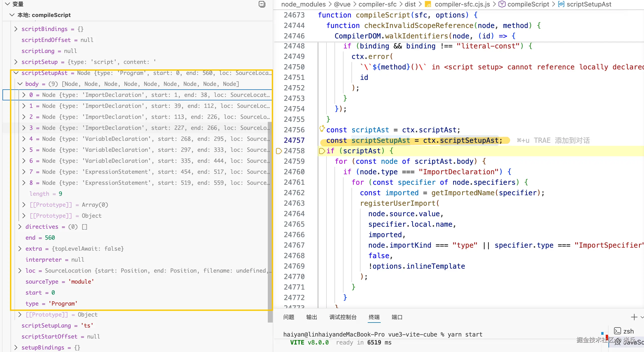The width and height of the screenshot is (644, 352).
Task: Click the scriptSetupAst variable icon in breadcrumb
Action: pos(561,4)
